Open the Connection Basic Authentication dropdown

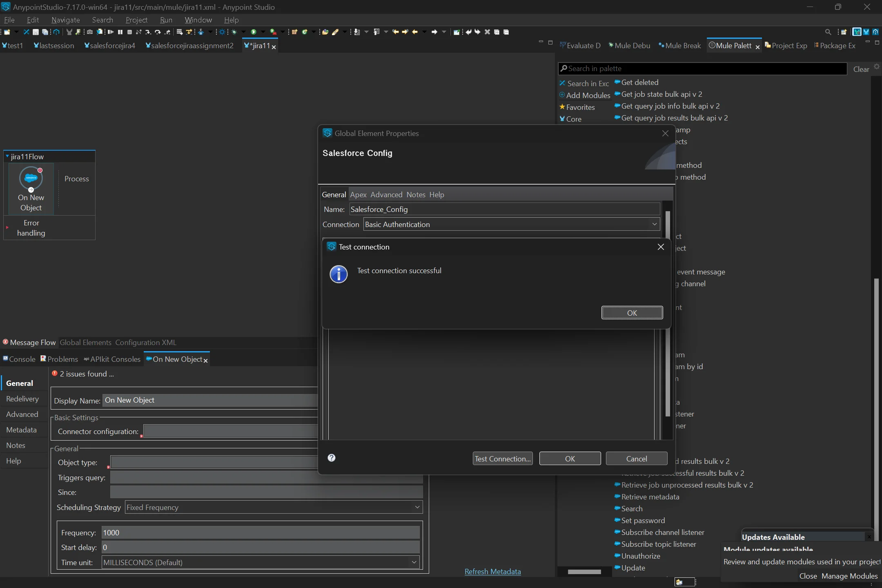click(654, 224)
